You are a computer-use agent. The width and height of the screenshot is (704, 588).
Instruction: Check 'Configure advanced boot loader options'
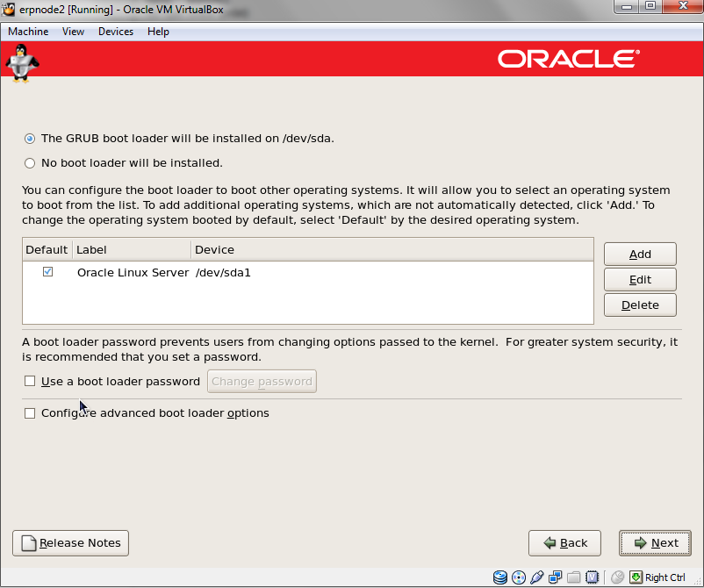click(30, 413)
